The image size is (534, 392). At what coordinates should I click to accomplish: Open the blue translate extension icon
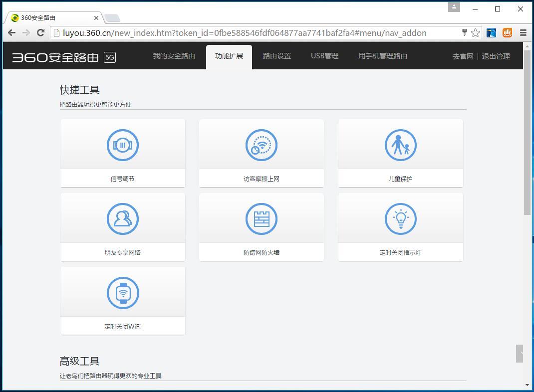491,33
